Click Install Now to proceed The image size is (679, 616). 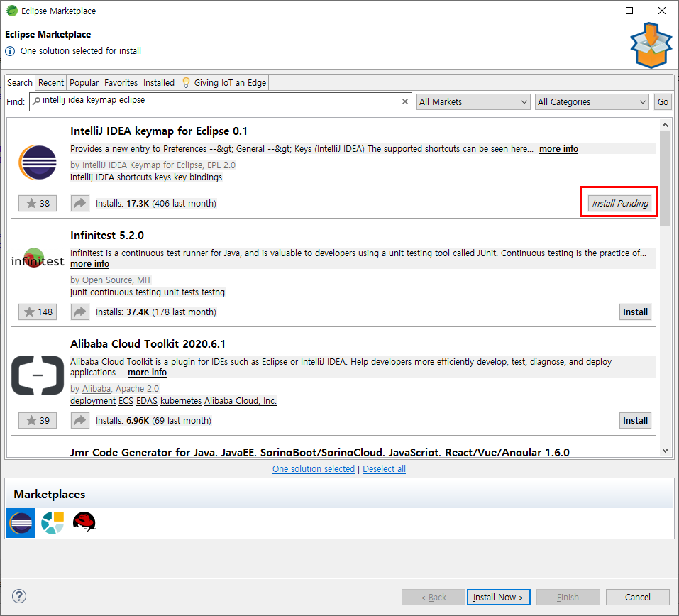click(498, 597)
